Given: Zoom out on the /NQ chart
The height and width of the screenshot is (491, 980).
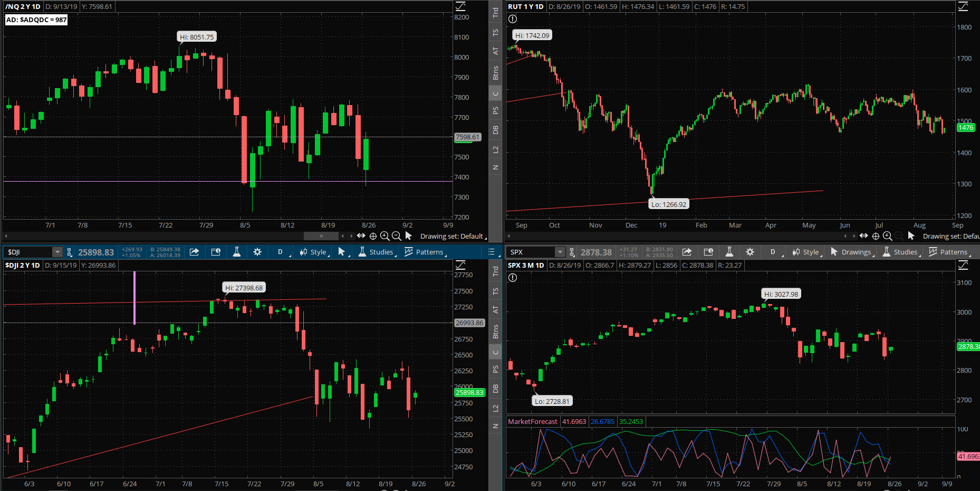Looking at the screenshot, I should pyautogui.click(x=396, y=236).
